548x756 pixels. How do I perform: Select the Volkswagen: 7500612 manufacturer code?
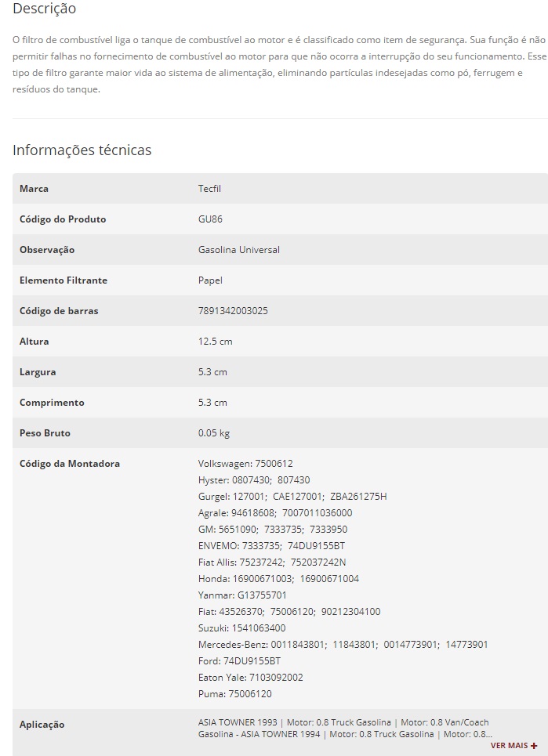245,464
